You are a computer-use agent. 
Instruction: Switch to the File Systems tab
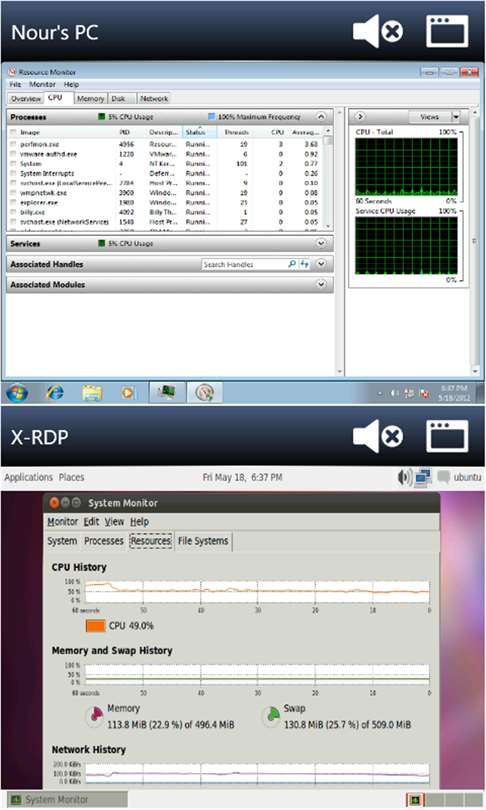(x=203, y=541)
